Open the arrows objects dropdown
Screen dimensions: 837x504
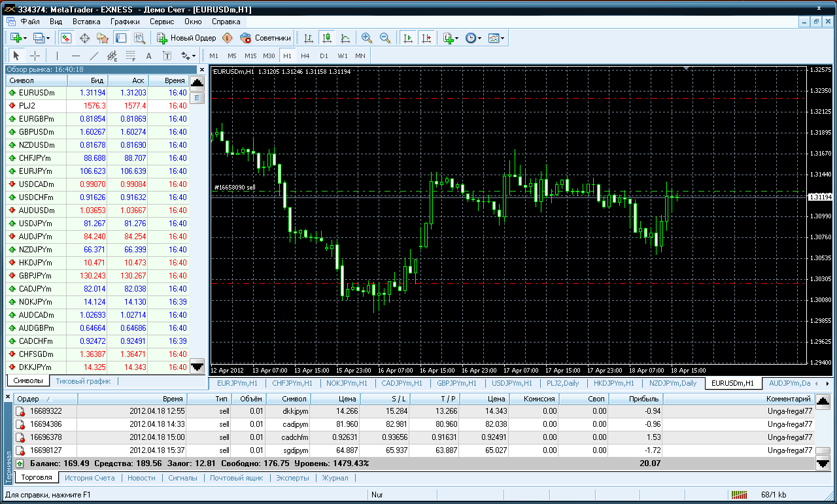(188, 56)
